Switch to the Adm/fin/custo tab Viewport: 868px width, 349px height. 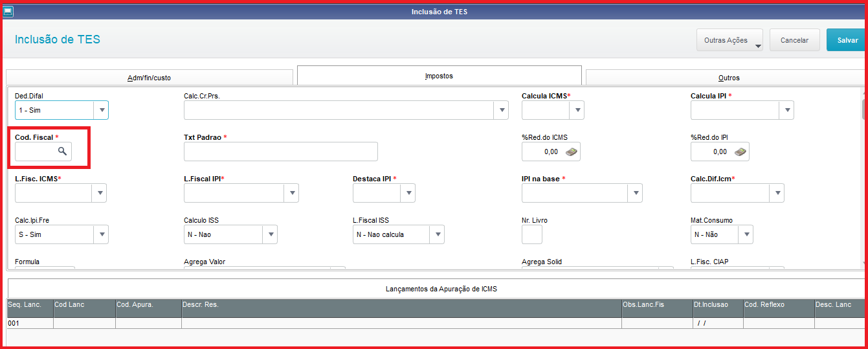[x=150, y=78]
